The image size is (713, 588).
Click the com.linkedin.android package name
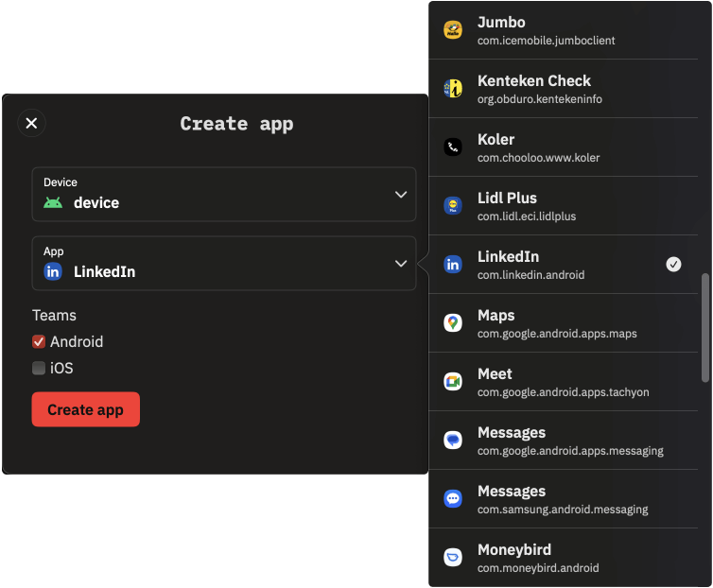click(x=530, y=275)
